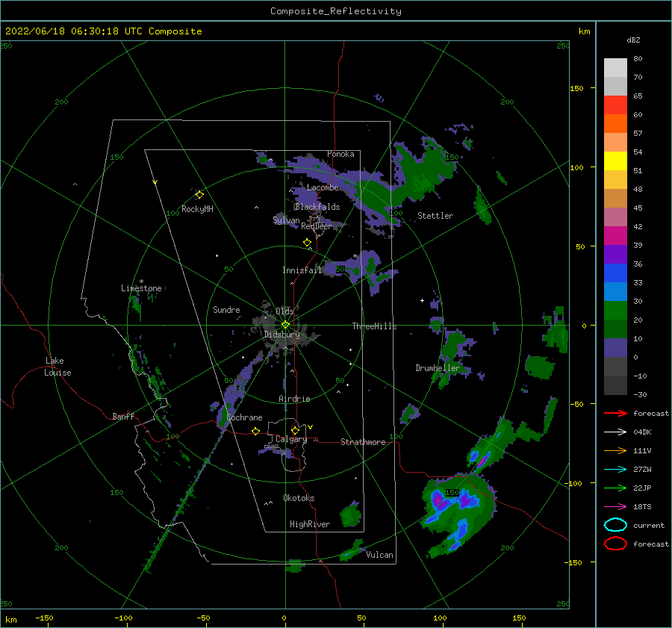Screen dimensions: 672x628
Task: Click the Blackfalds label
Action: (x=317, y=207)
